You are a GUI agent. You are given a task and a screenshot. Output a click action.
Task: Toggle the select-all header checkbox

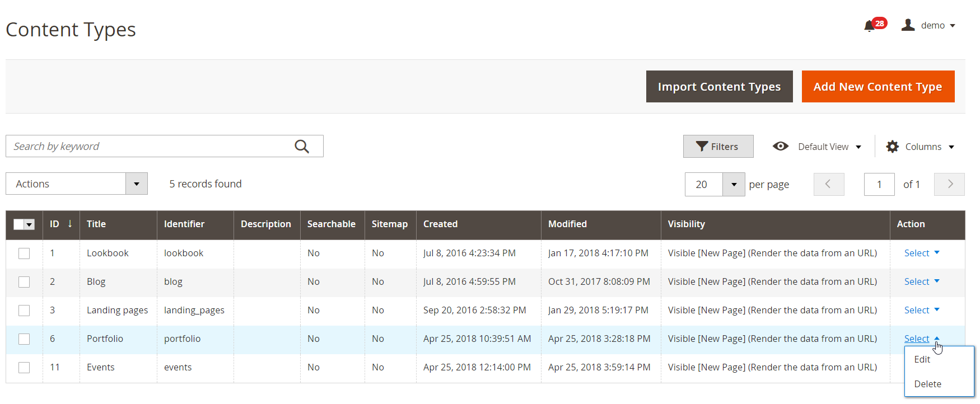point(18,224)
